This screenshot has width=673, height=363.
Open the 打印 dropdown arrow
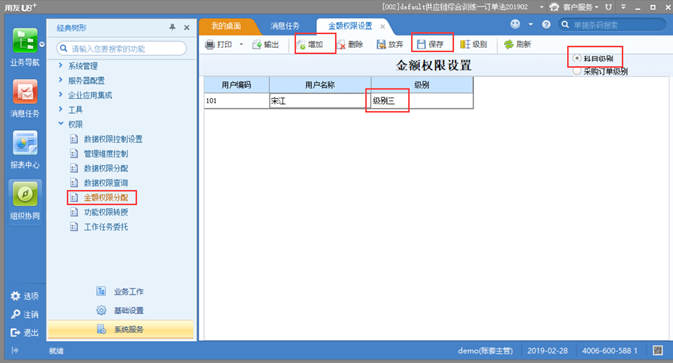(241, 44)
